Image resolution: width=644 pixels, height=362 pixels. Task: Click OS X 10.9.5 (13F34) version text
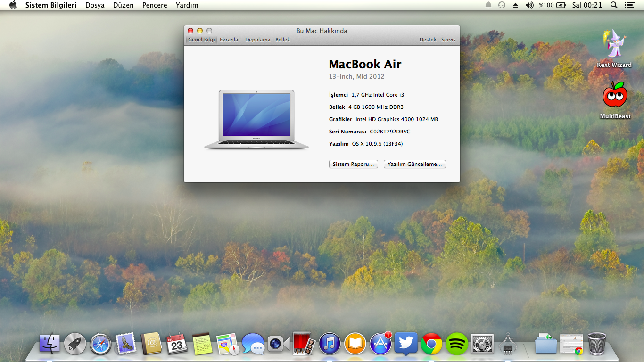point(377,144)
